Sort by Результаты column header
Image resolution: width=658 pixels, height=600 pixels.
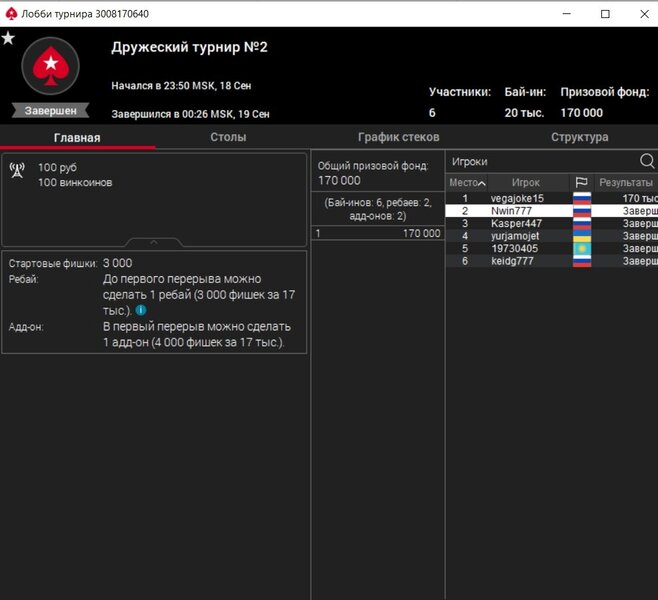click(x=626, y=183)
